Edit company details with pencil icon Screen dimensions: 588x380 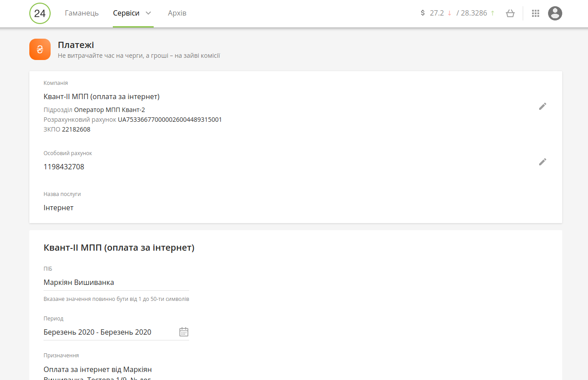[x=542, y=106]
